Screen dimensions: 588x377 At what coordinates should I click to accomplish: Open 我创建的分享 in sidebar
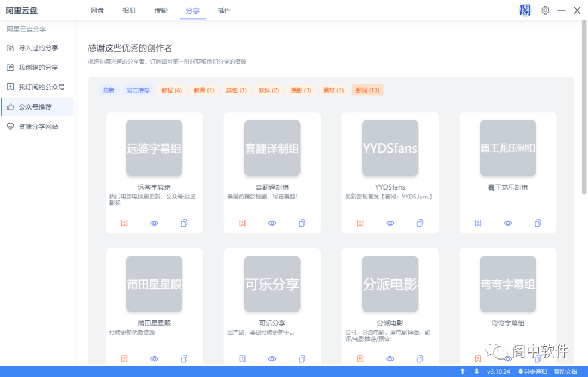point(37,68)
